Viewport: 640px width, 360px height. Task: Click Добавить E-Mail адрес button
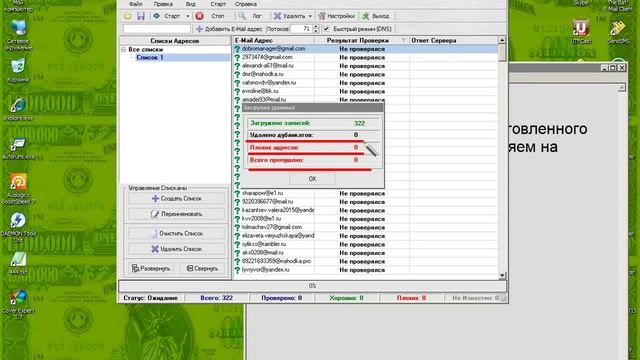229,29
